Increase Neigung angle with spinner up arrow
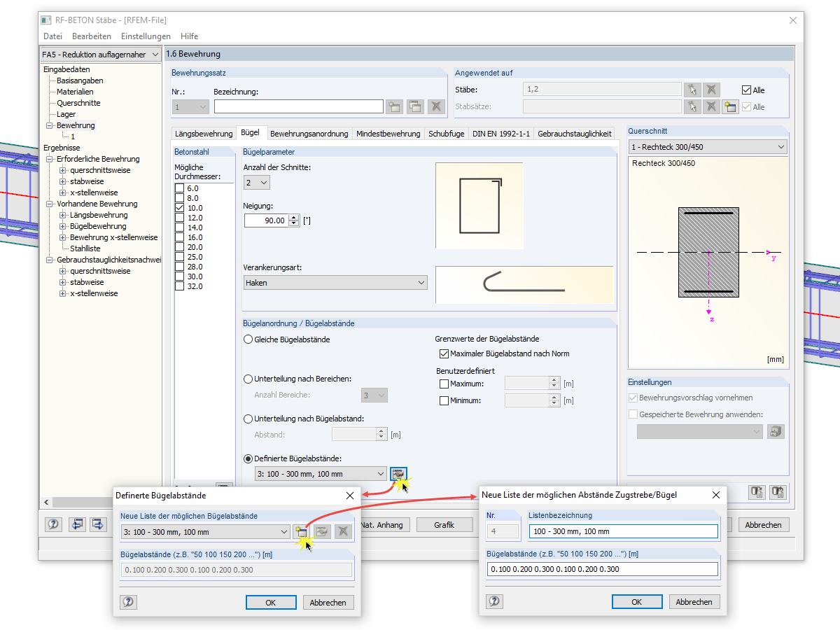This screenshot has width=840, height=630. tap(294, 217)
